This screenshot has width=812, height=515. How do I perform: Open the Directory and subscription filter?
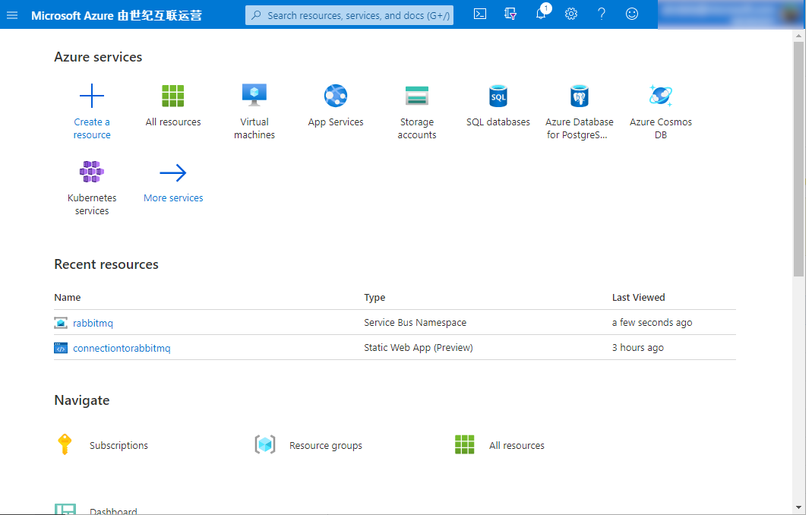[510, 14]
